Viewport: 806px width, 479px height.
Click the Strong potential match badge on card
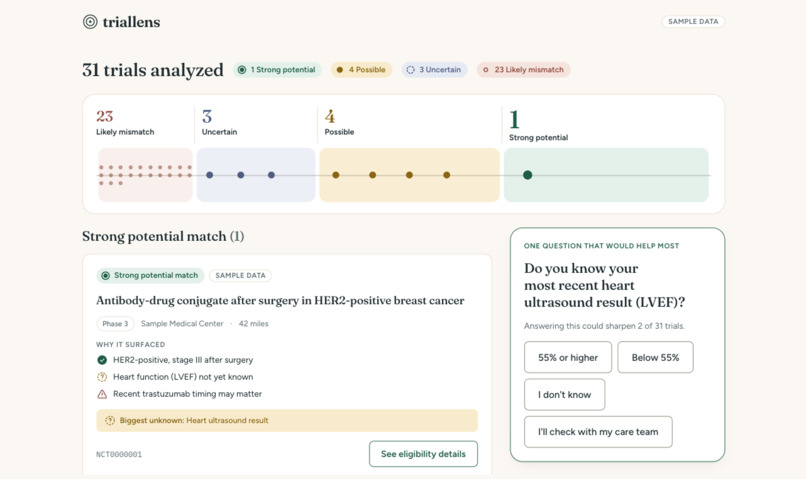pyautogui.click(x=150, y=275)
